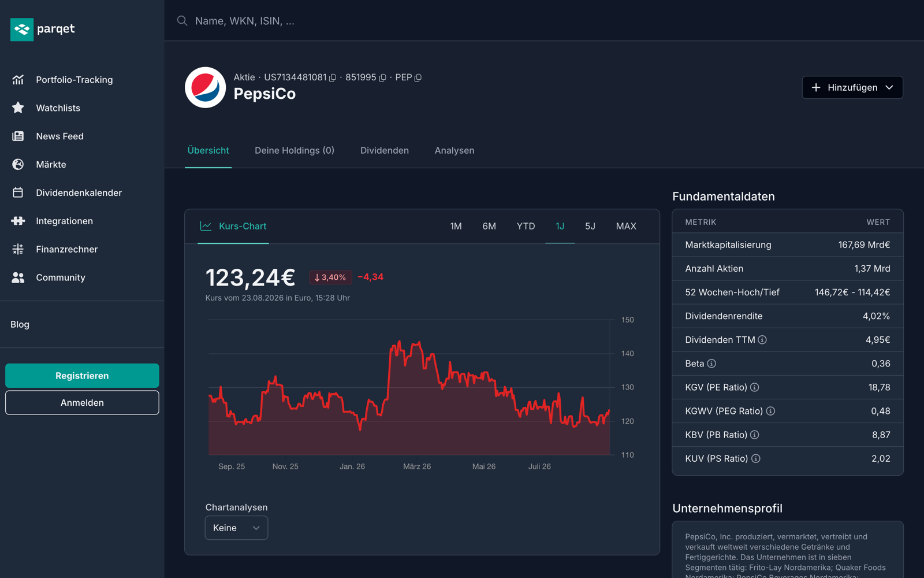This screenshot has height=578, width=924.
Task: Open Dividendenkalender from the sidebar
Action: pos(79,192)
